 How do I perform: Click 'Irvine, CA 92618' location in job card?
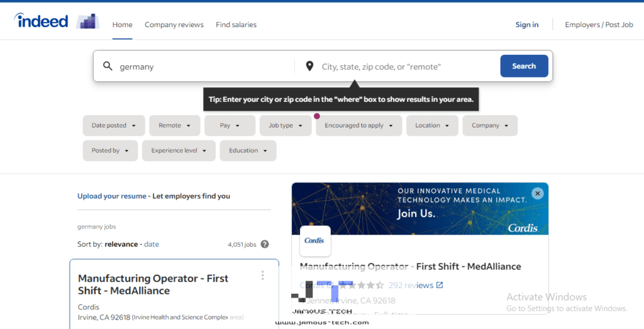tap(104, 317)
